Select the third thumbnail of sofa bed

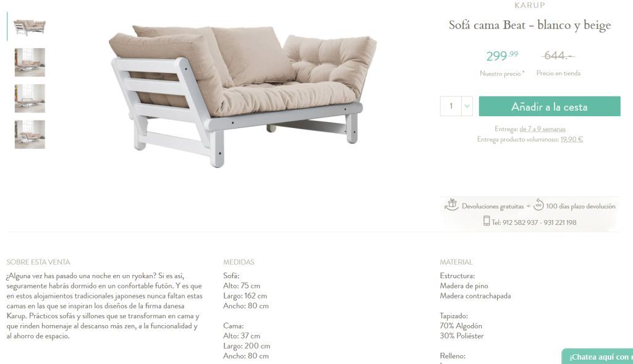tap(30, 98)
